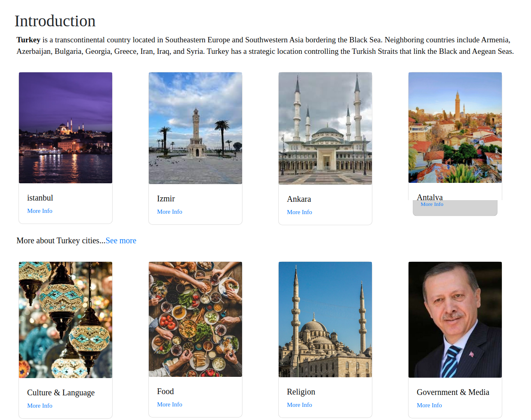Open More Info for Government & Media
531x420 pixels.
pos(429,405)
